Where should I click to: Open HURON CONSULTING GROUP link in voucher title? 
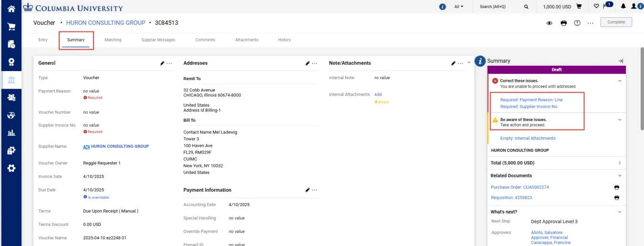106,22
